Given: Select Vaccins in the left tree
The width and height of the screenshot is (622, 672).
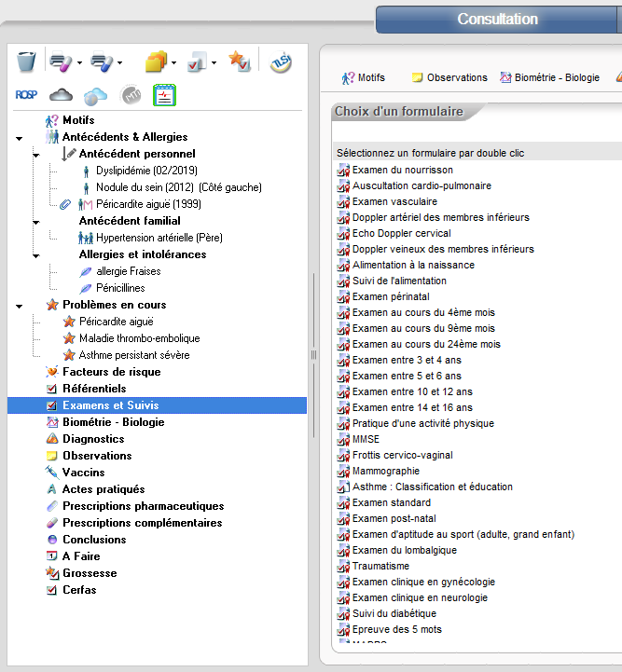Looking at the screenshot, I should point(83,473).
